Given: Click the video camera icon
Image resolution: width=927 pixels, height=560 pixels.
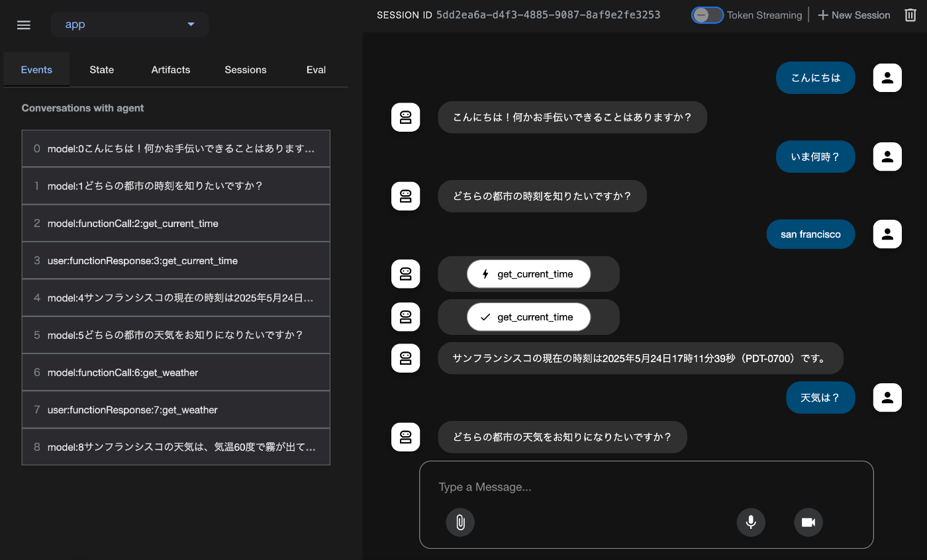Looking at the screenshot, I should coord(808,522).
